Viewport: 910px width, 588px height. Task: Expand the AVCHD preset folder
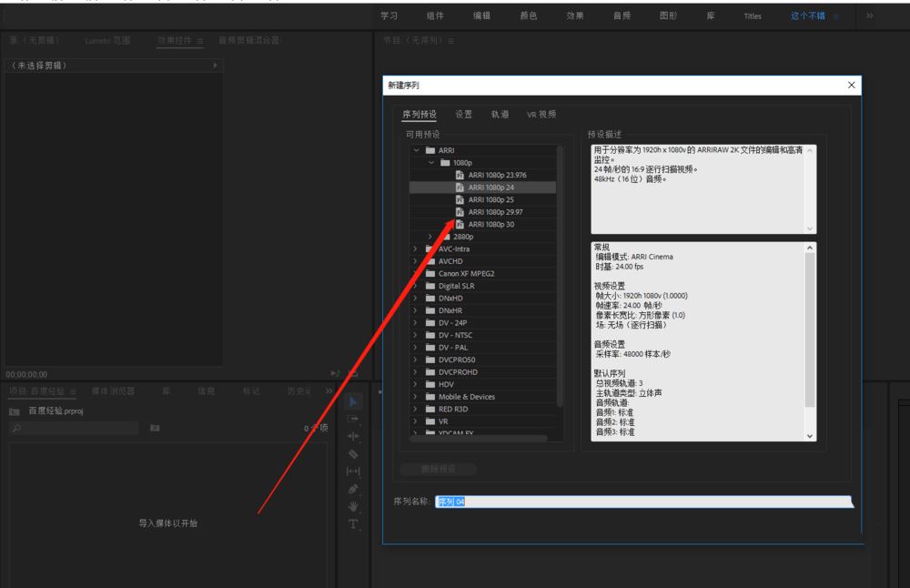click(416, 261)
